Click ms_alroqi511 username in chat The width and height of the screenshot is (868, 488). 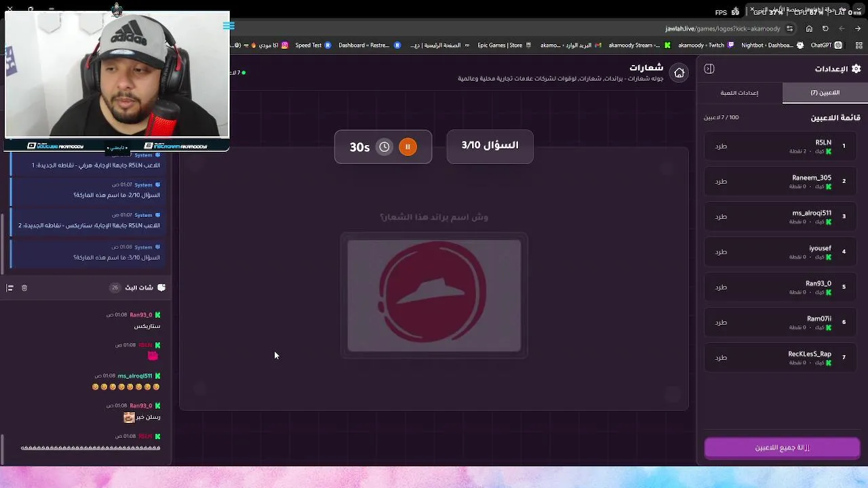[x=135, y=376]
